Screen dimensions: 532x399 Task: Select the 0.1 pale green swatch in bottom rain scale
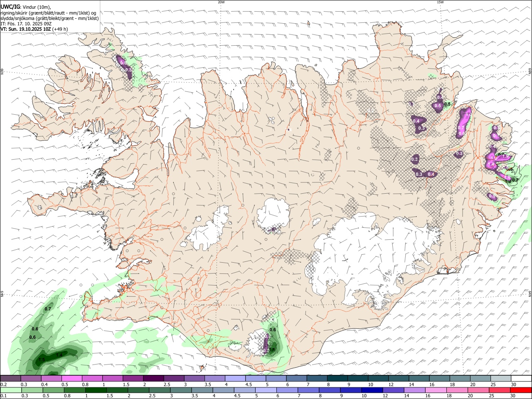pos(11,390)
